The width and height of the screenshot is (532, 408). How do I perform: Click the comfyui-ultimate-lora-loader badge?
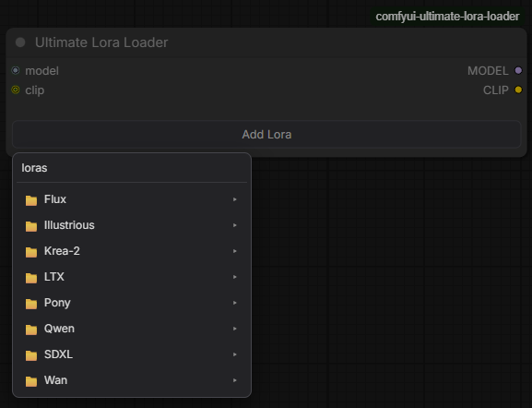tap(447, 17)
